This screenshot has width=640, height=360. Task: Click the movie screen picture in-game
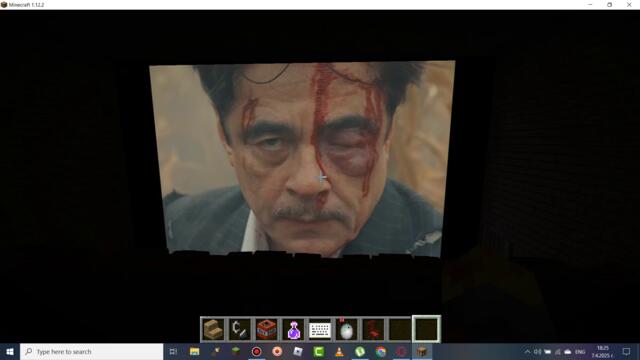302,159
